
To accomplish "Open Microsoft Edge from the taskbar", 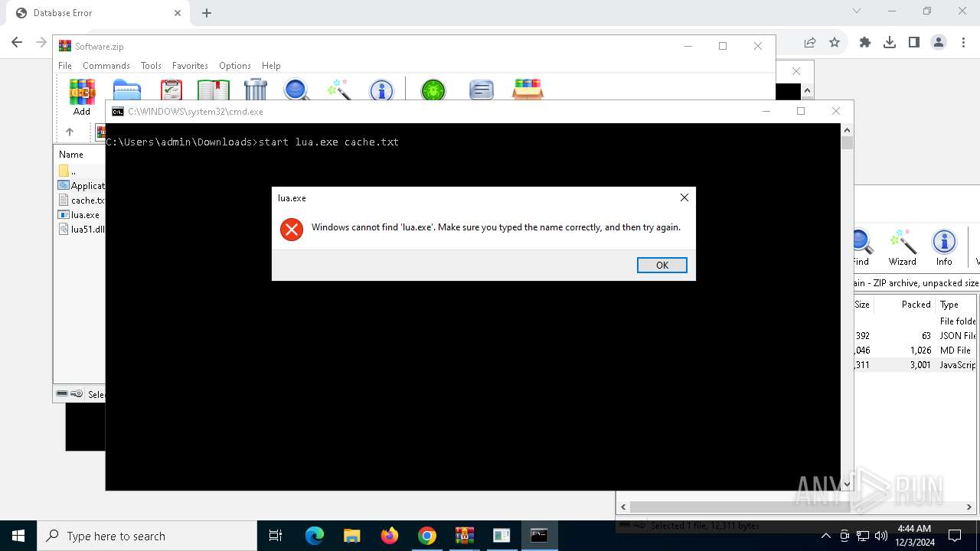I will point(315,536).
